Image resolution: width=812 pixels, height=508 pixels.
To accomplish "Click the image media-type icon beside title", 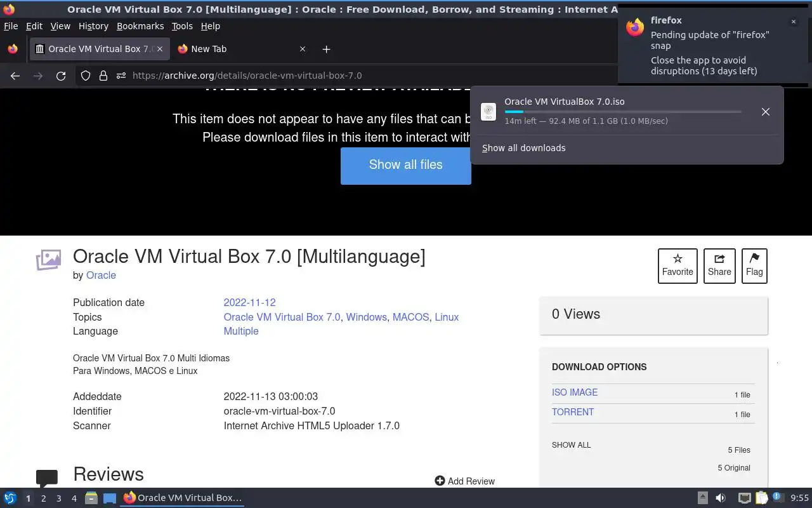I will tap(48, 260).
